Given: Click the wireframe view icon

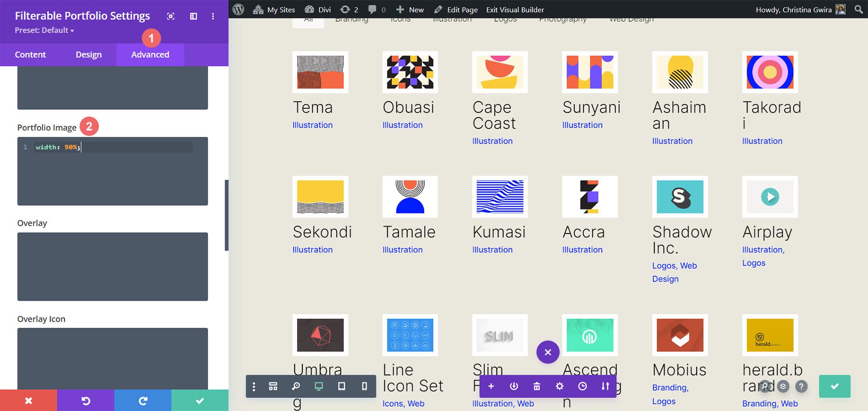Looking at the screenshot, I should tap(273, 386).
